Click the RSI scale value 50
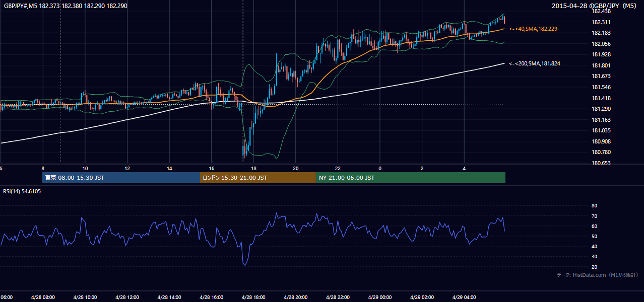This screenshot has width=644, height=302. [x=594, y=236]
